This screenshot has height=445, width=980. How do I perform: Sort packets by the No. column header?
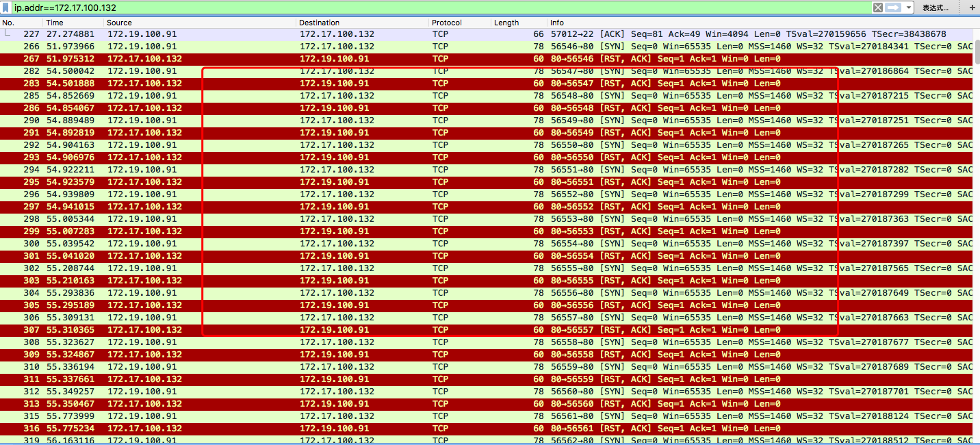21,23
